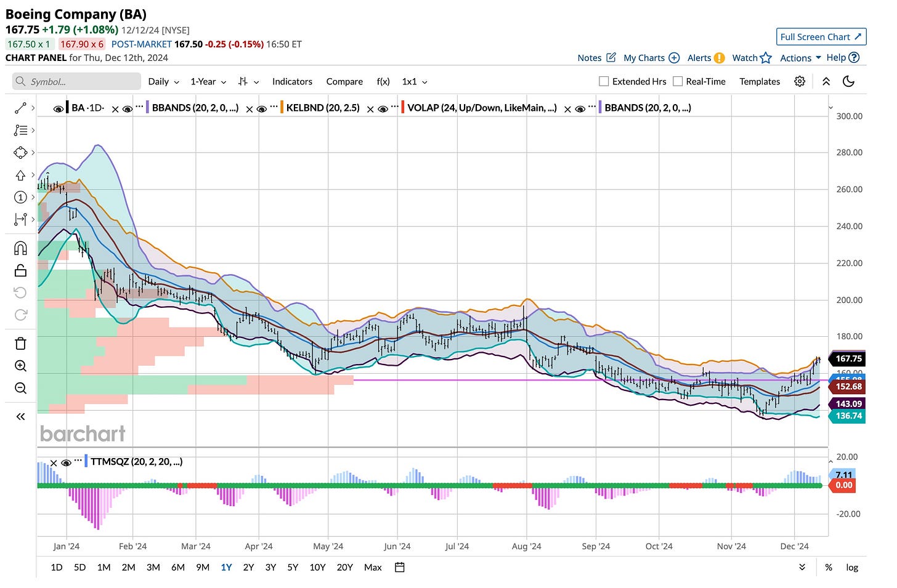
Task: Enable the Extended Hrs checkbox
Action: click(x=604, y=81)
